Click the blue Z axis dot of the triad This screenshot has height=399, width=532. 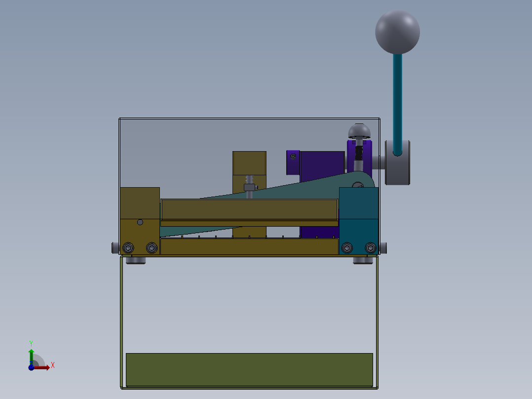31,368
